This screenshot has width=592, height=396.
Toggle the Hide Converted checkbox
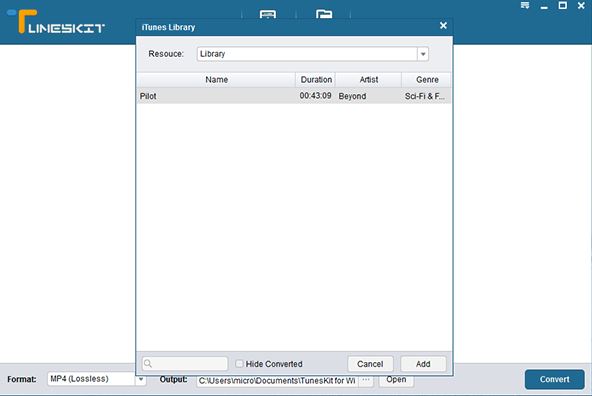239,364
